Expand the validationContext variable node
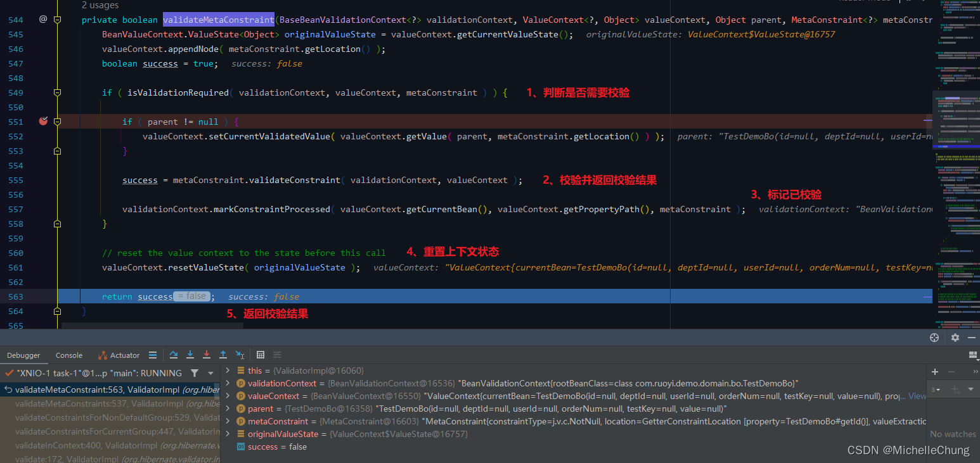This screenshot has width=980, height=463. pos(228,383)
